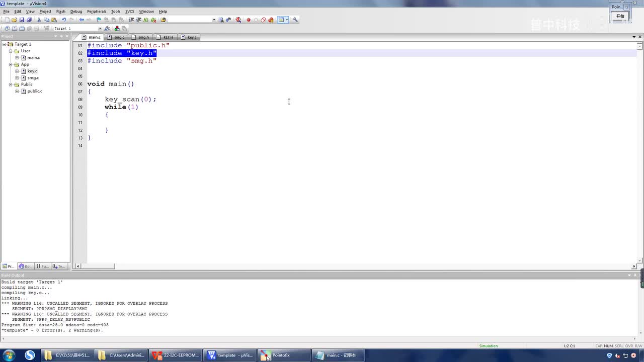Viewport: 644px width, 362px height.
Task: Expand the smg.c file node
Action: [x=17, y=78]
